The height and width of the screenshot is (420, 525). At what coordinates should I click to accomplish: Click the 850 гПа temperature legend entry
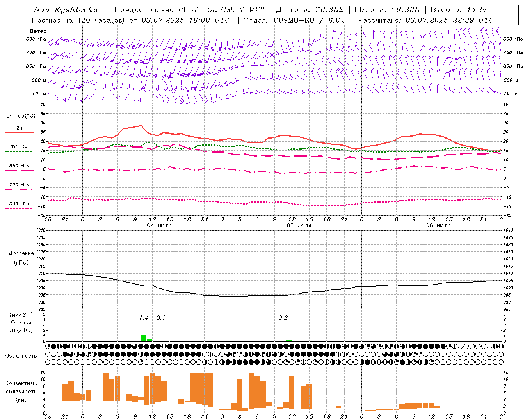[x=19, y=167]
